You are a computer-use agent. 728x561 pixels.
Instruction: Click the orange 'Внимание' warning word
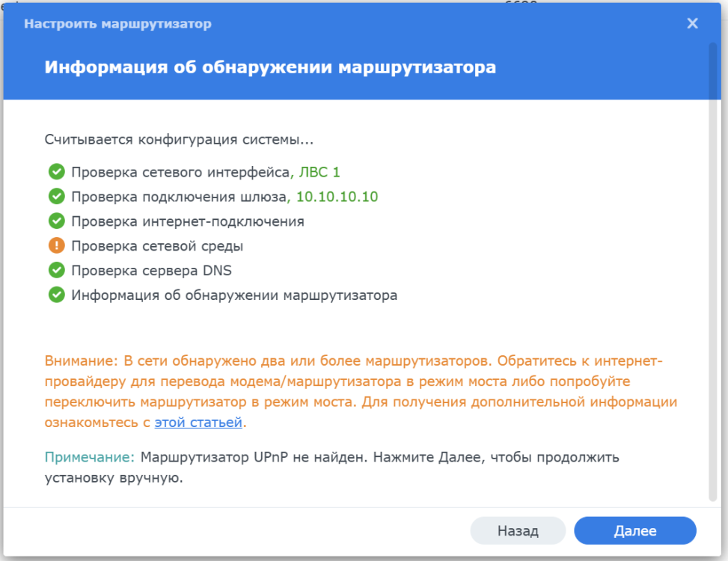pos(81,361)
